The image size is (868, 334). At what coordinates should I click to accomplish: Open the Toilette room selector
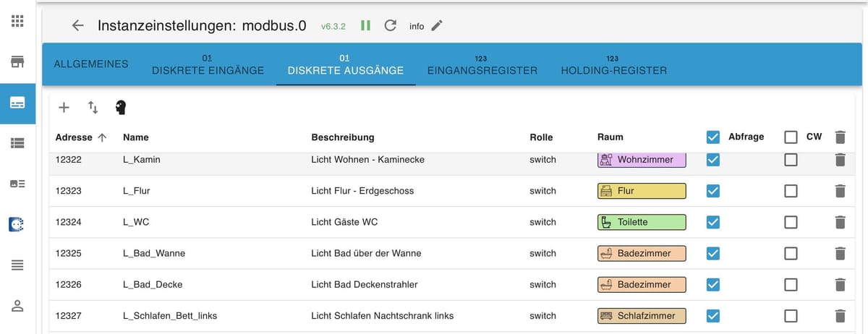641,222
